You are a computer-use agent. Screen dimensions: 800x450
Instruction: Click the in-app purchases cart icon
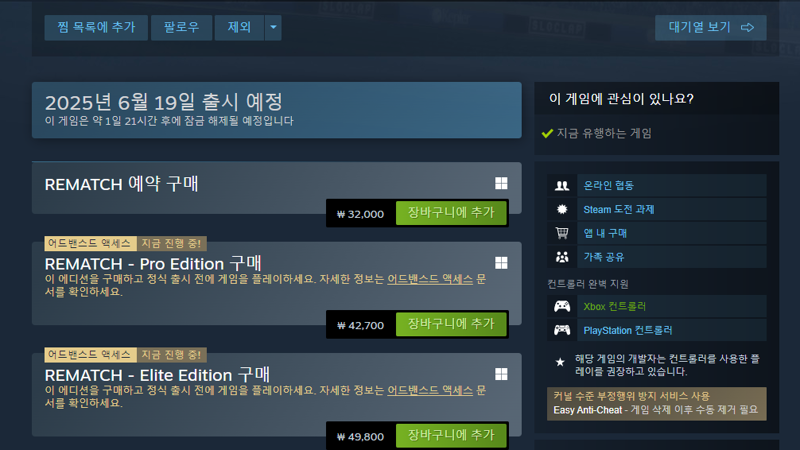562,233
